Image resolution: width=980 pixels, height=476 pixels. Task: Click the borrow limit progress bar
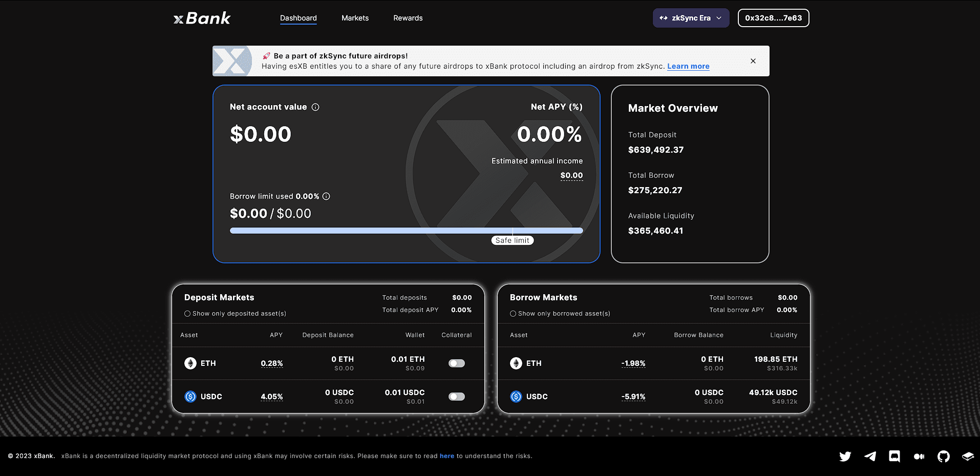tap(407, 231)
